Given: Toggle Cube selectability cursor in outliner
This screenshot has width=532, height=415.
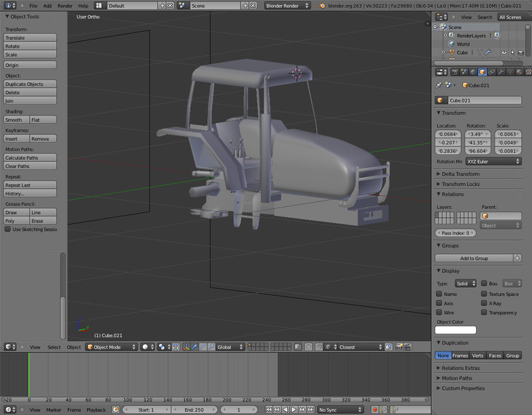Looking at the screenshot, I should coord(513,53).
